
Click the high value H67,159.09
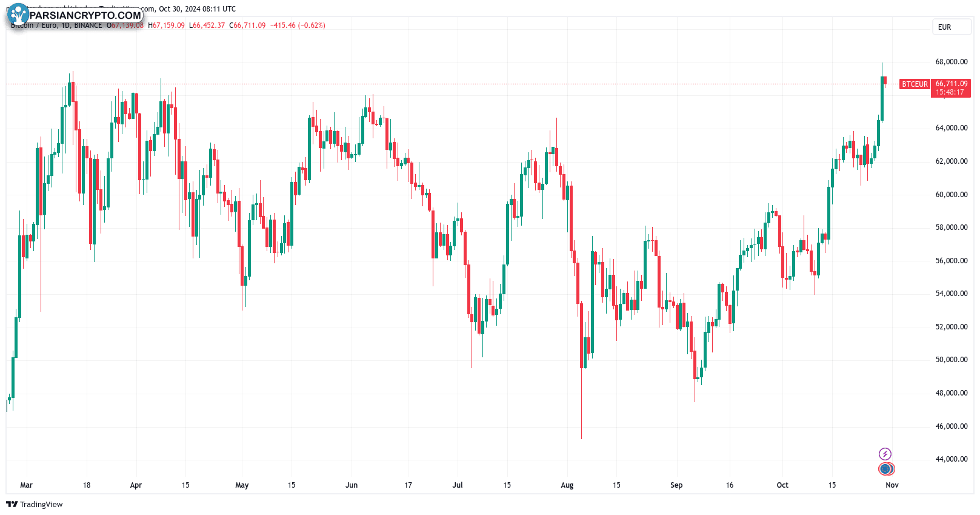coord(166,25)
